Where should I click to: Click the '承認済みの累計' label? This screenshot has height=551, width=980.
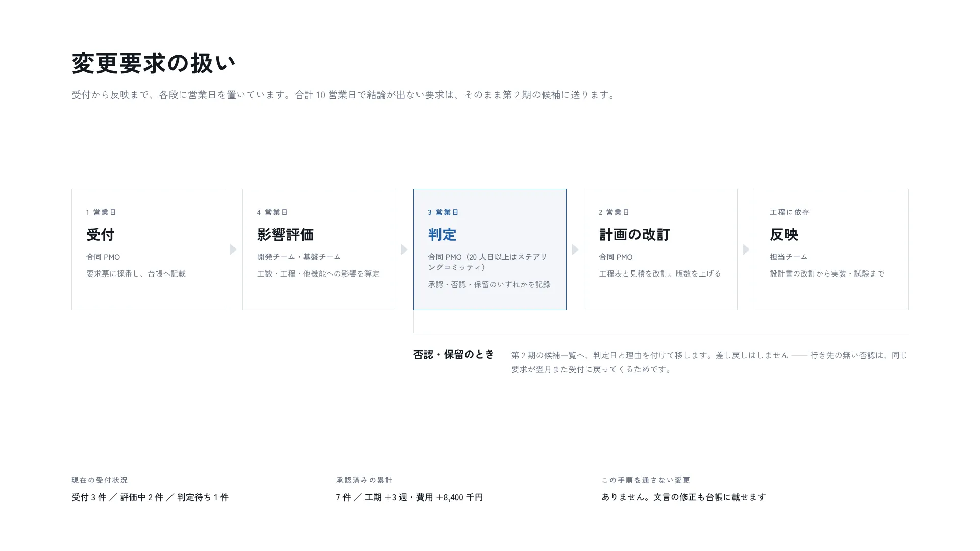(x=364, y=480)
